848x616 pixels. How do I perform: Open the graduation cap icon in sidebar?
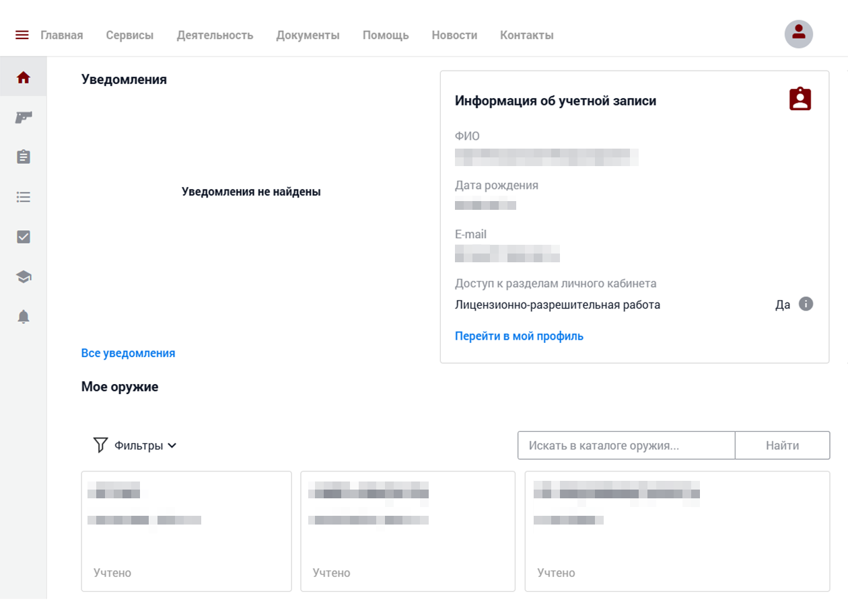point(24,276)
